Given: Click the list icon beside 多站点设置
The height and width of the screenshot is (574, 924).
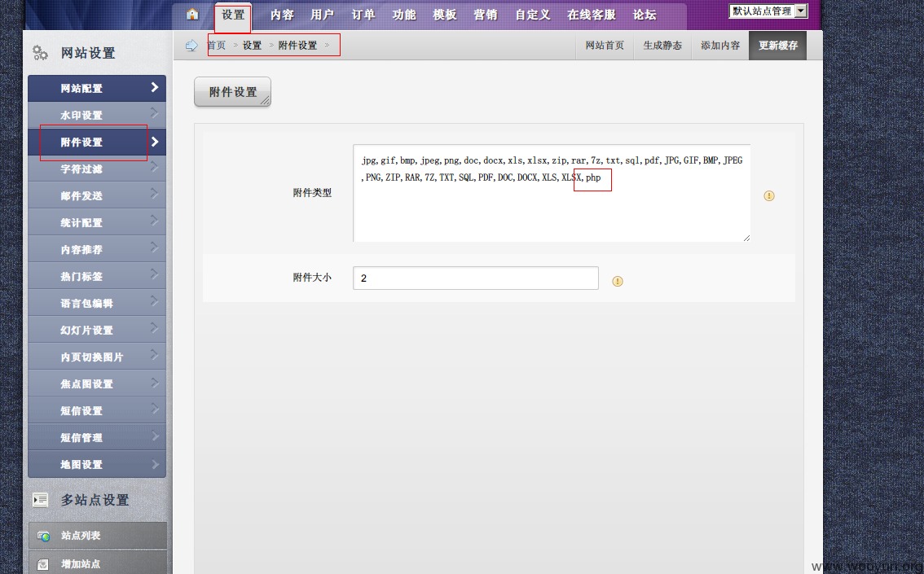Looking at the screenshot, I should [x=40, y=500].
